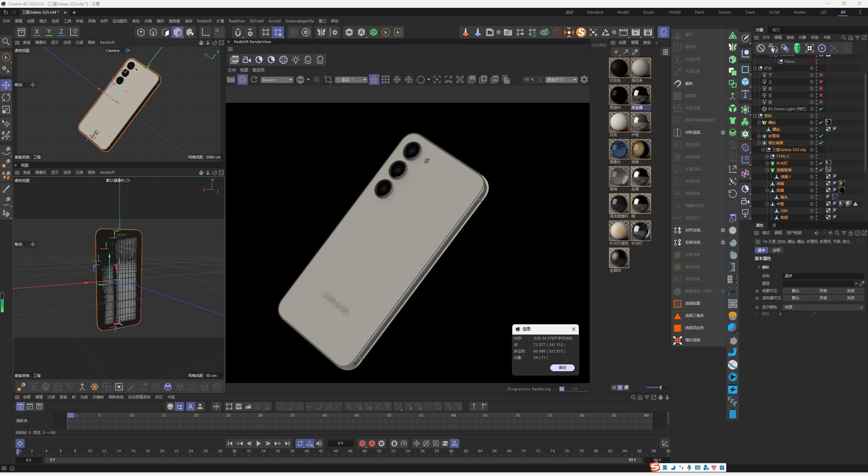This screenshot has width=868, height=475.
Task: Jump to start of animation
Action: coord(230,443)
